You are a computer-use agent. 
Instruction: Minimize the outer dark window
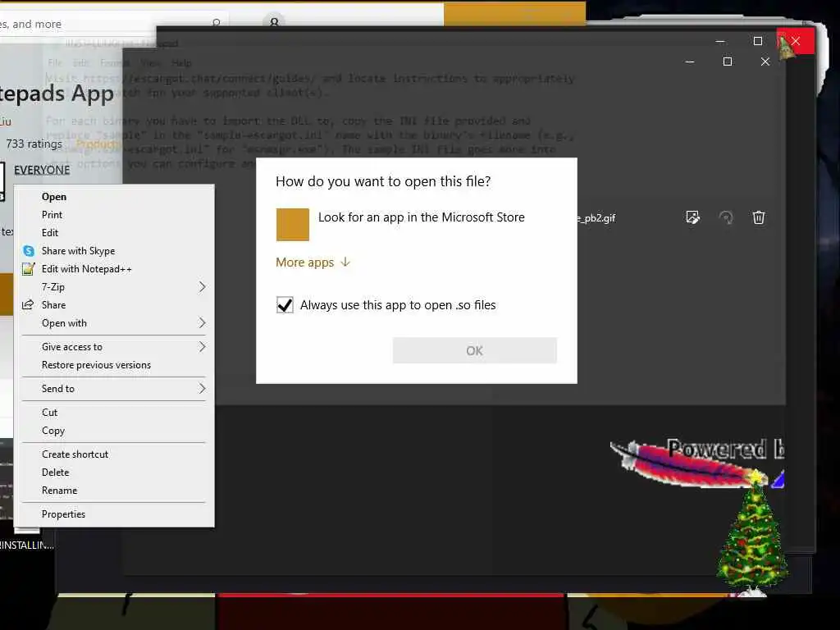click(x=720, y=41)
